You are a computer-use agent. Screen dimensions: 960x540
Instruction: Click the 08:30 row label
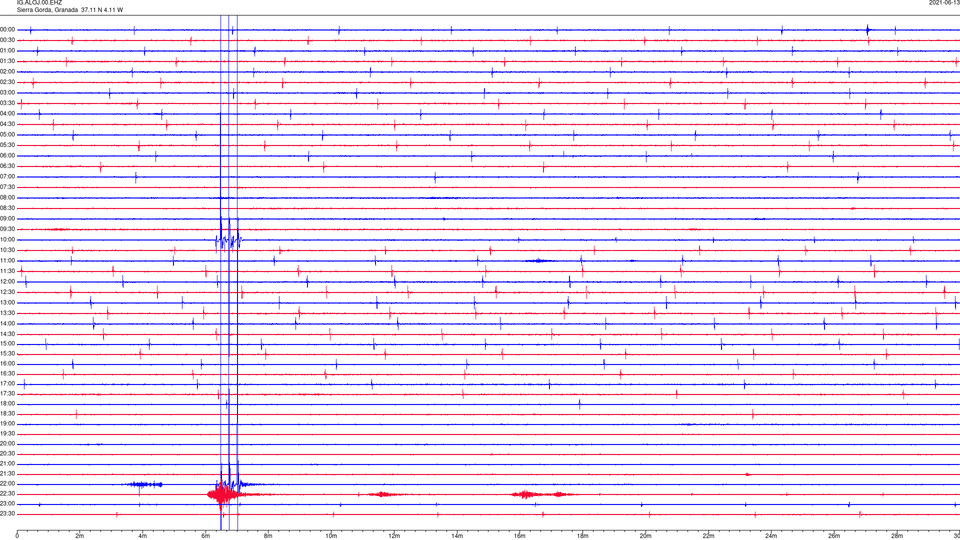(8, 208)
